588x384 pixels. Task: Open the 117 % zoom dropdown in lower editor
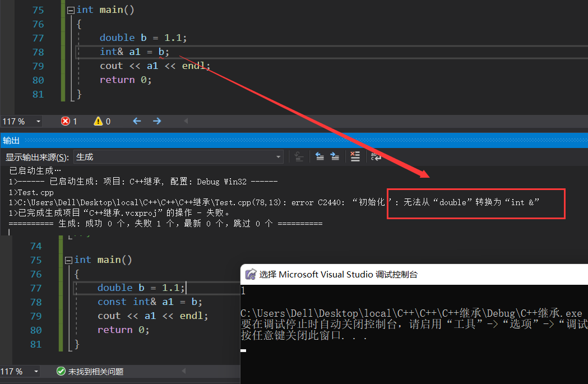click(36, 372)
